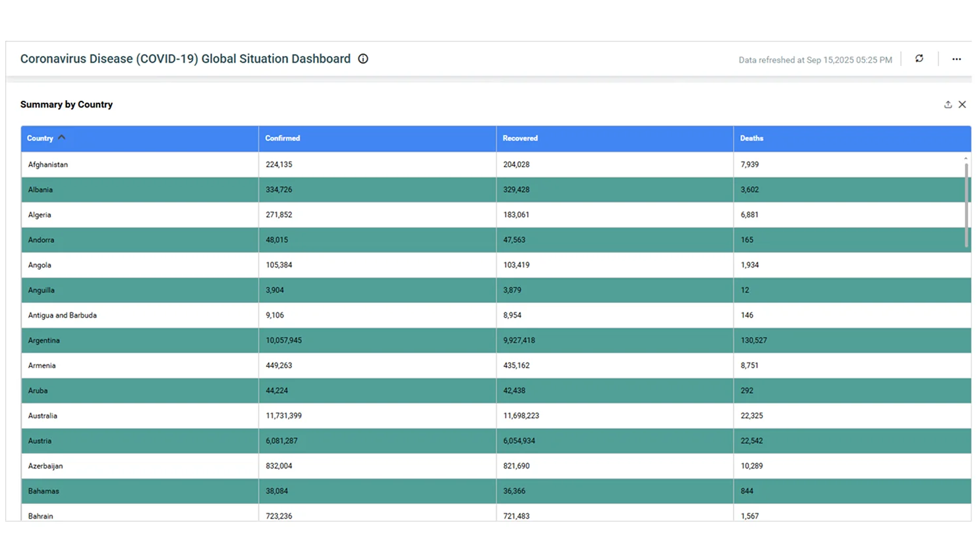978x560 pixels.
Task: Sort the table by Confirmed cases
Action: [282, 138]
